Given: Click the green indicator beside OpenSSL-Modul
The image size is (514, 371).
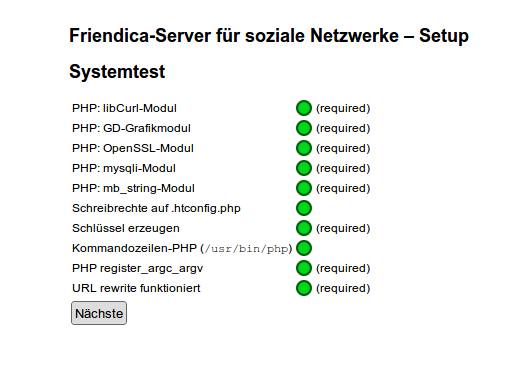Looking at the screenshot, I should coord(304,148).
